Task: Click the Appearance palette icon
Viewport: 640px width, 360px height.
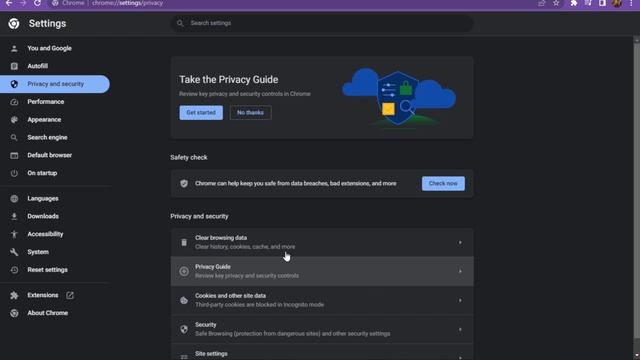Action: click(x=14, y=120)
